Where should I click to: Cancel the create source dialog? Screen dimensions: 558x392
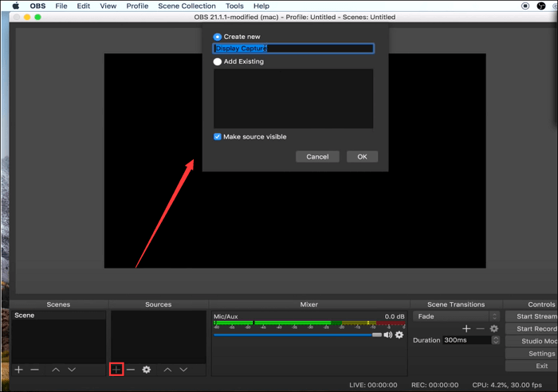point(317,157)
